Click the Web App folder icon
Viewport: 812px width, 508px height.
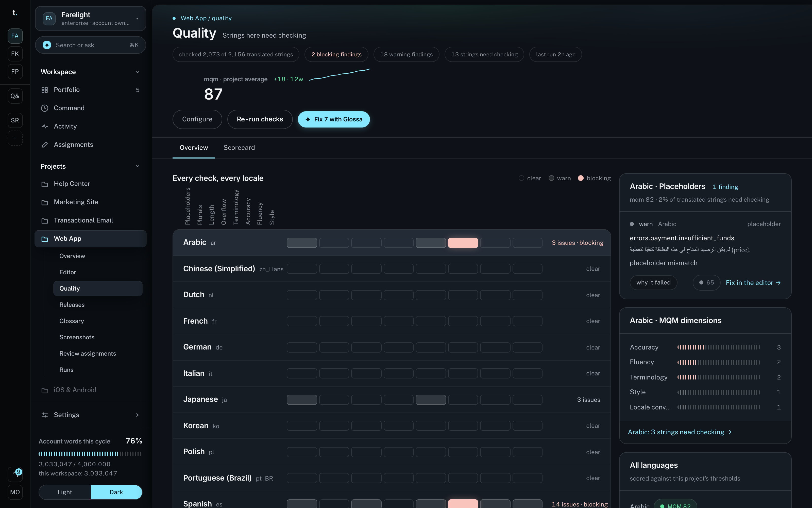[45, 239]
